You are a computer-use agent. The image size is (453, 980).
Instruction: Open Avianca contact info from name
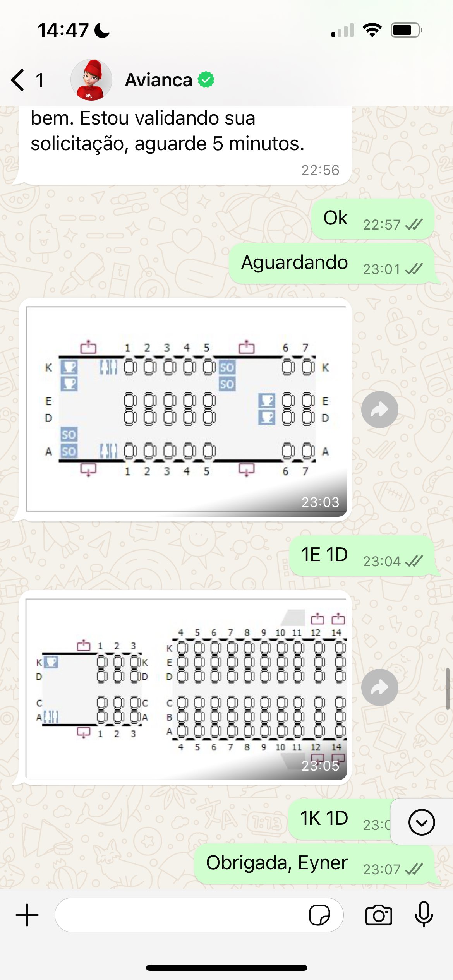(x=158, y=80)
